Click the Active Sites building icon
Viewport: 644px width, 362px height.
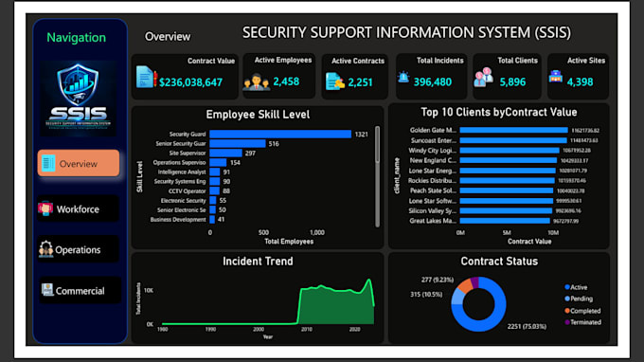tap(555, 76)
